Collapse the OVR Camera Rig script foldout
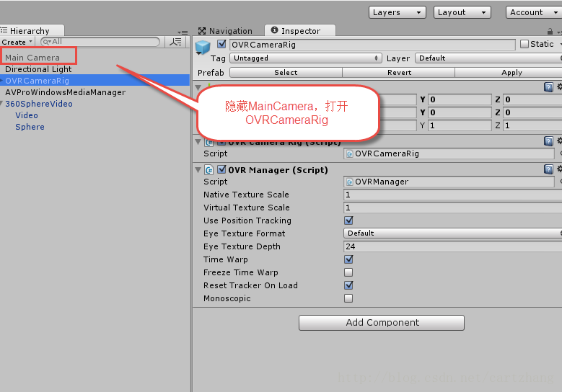Screen dimensions: 562x392 tap(198, 142)
